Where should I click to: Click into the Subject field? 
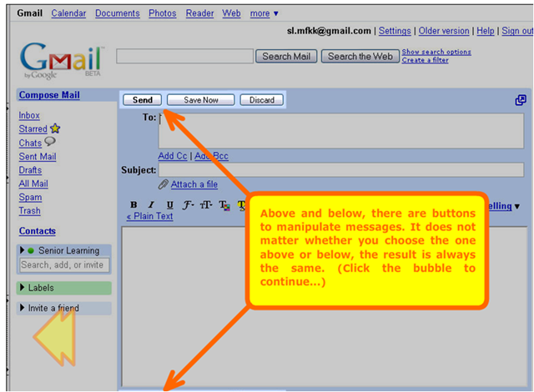(341, 170)
